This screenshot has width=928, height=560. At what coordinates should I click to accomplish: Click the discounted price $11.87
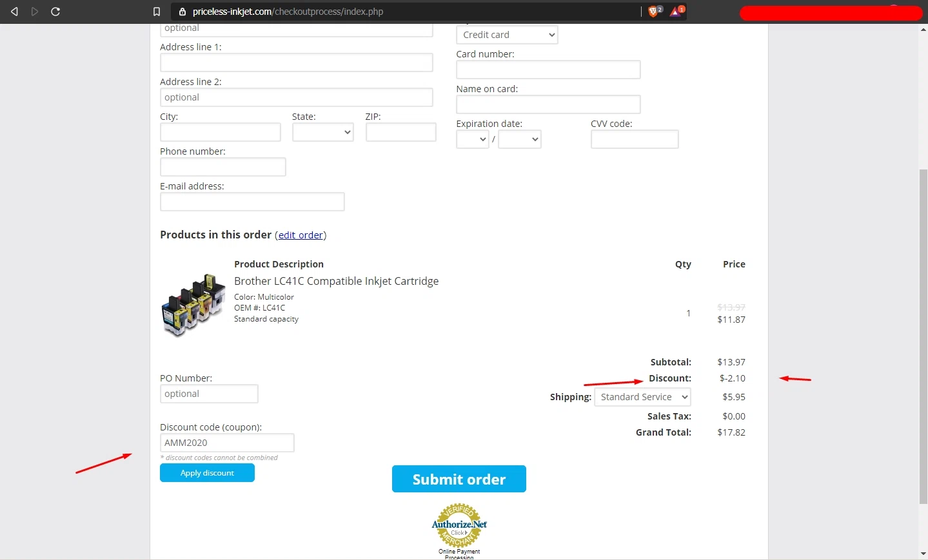(x=731, y=320)
